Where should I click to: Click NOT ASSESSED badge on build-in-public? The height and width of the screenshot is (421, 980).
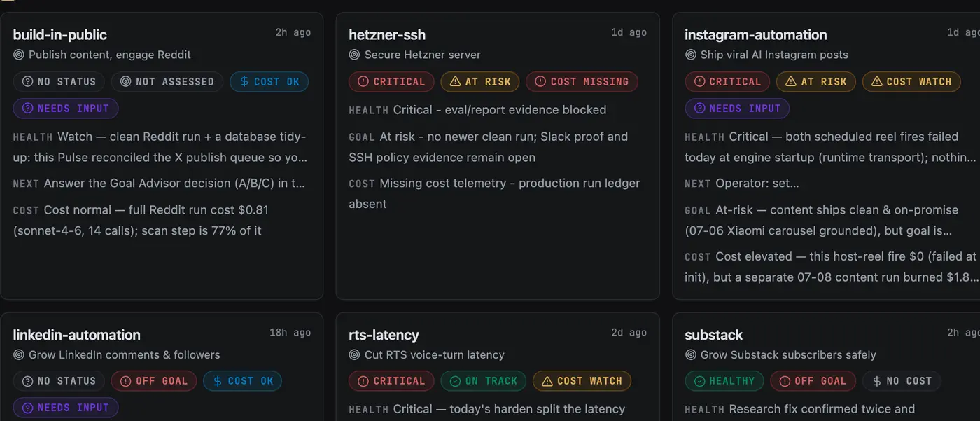[167, 81]
